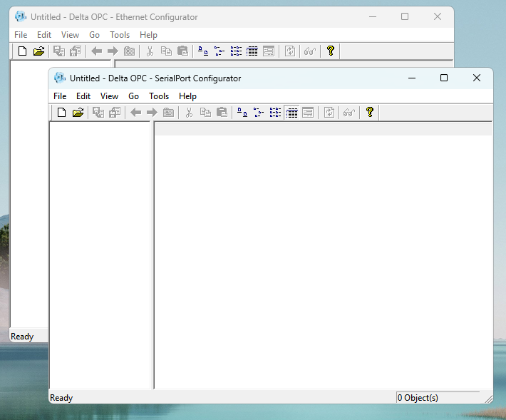This screenshot has width=506, height=420.
Task: Click Save icon in Ethernet Configurator toolbar
Action: tap(59, 51)
